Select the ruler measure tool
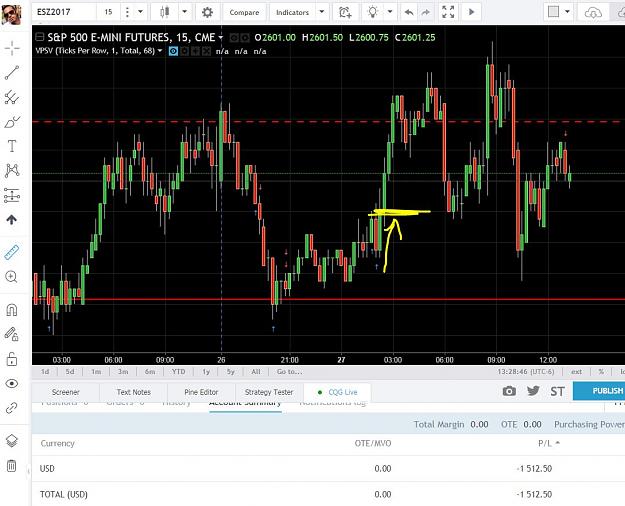Image resolution: width=625 pixels, height=506 pixels. [x=12, y=252]
